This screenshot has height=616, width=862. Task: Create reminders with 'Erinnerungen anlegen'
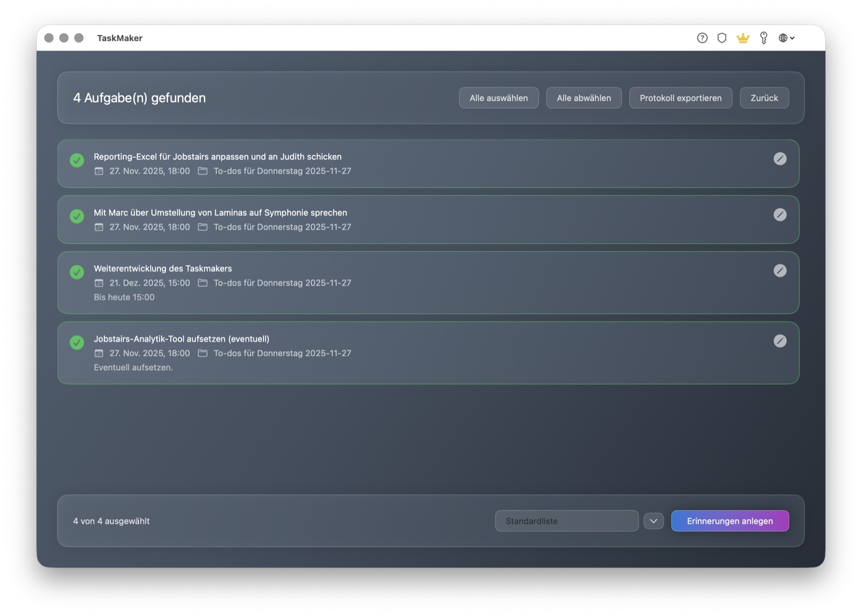coord(730,521)
